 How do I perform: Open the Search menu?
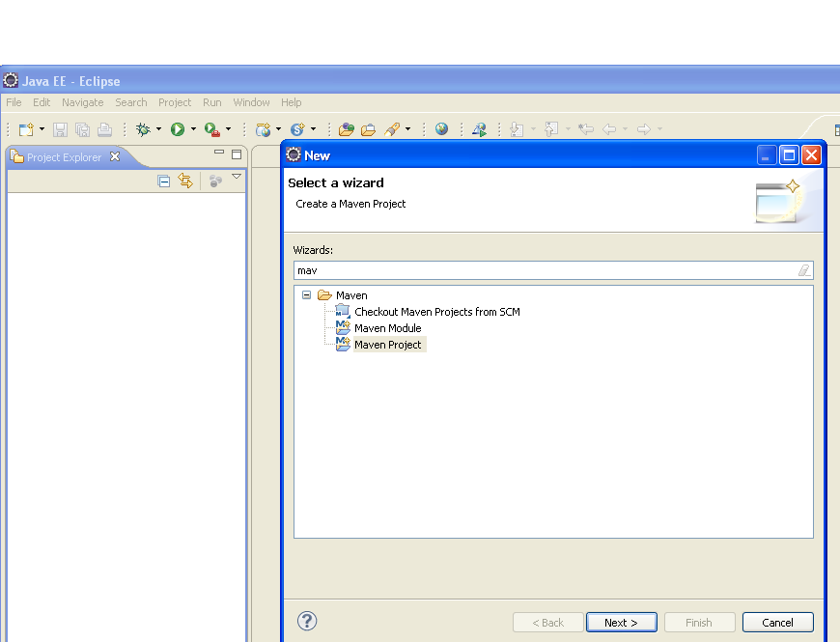[130, 102]
